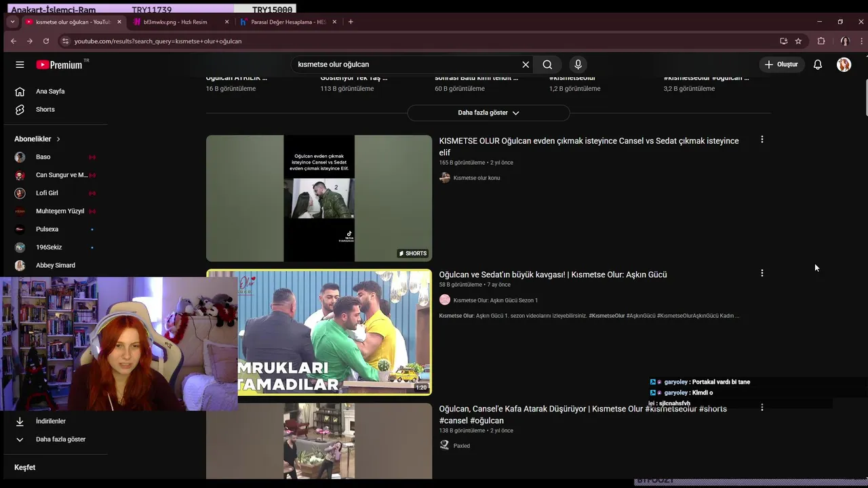Open more options for KISMETSE OLUR Oğulcan evden video
Image resolution: width=868 pixels, height=488 pixels.
pos(762,140)
